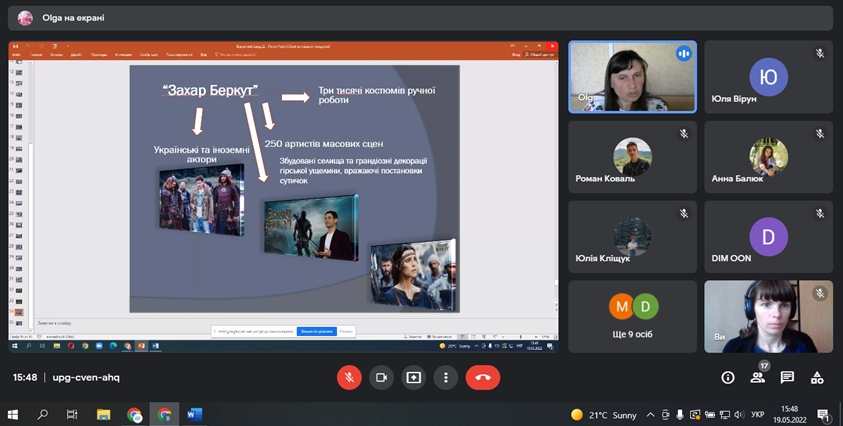Unmute your microphone in the call
Screen dimensions: 843x426
[349, 377]
